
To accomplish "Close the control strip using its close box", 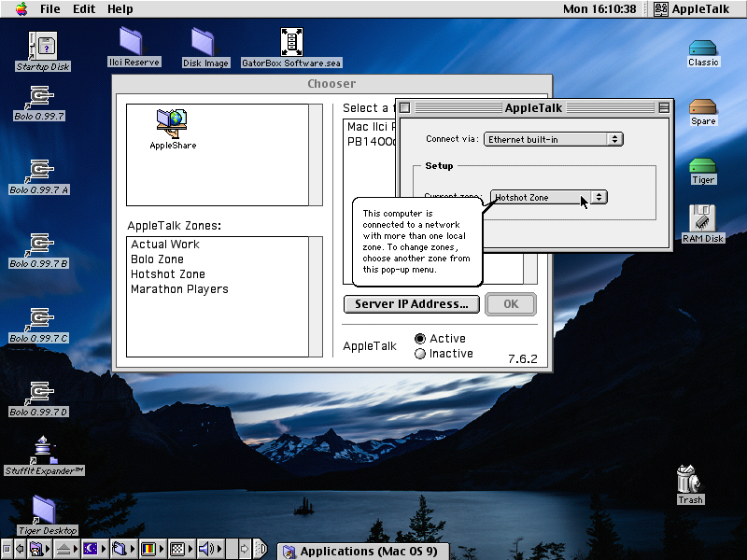I will point(6,549).
